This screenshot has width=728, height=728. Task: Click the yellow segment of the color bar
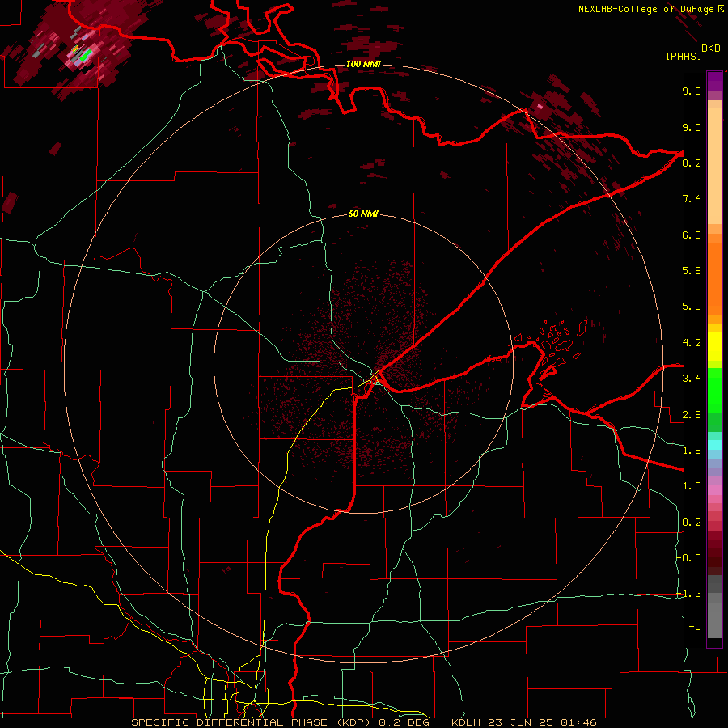pyautogui.click(x=714, y=346)
